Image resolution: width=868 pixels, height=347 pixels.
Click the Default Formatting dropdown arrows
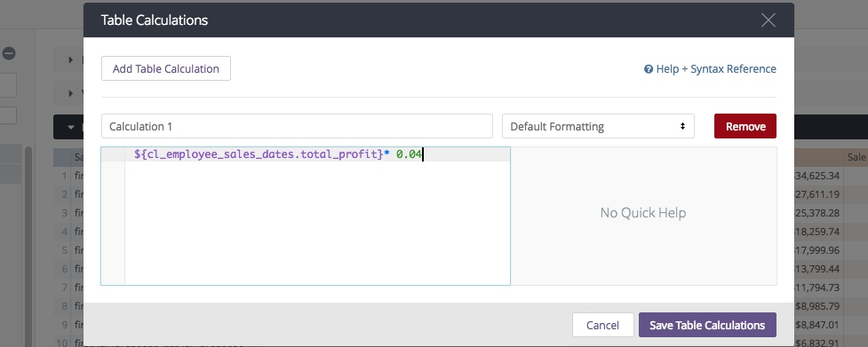(682, 126)
